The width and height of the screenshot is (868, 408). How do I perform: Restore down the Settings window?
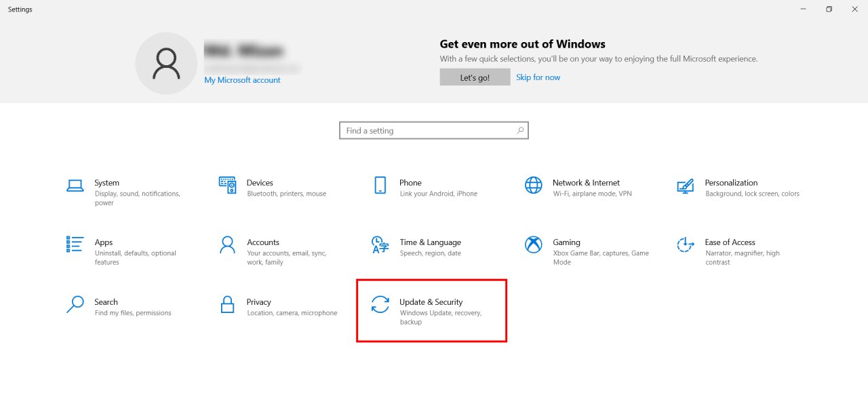[x=829, y=10]
